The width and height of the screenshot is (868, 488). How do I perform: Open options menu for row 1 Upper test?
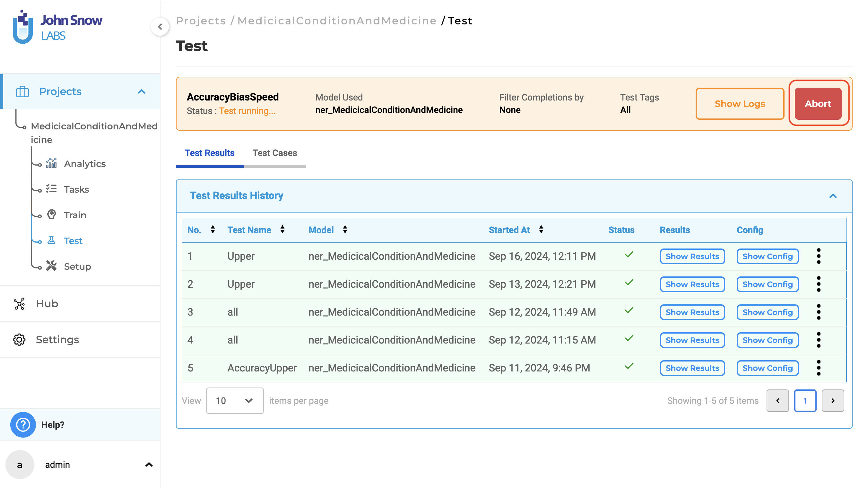[819, 256]
